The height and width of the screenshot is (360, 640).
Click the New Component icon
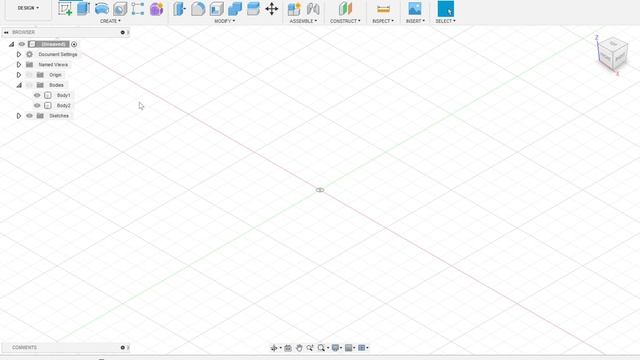[294, 9]
